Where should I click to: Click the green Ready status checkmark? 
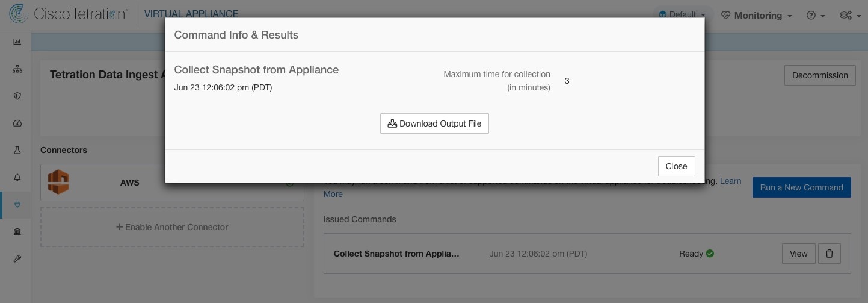pyautogui.click(x=710, y=254)
